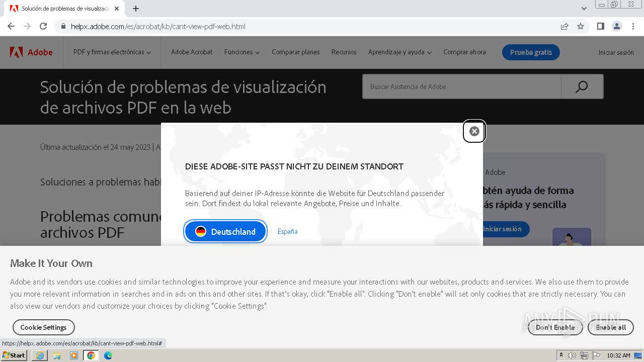Click Iniciar sesión in the header

click(616, 52)
